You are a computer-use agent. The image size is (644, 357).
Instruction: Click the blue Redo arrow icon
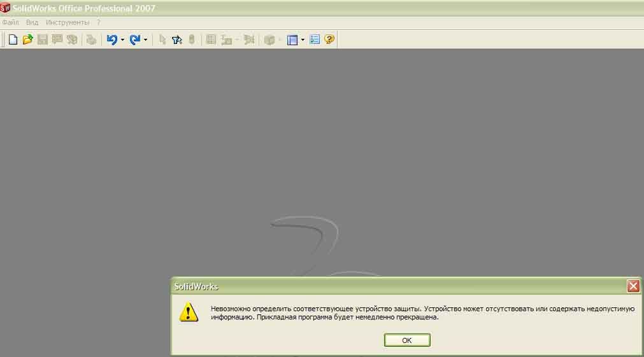134,39
